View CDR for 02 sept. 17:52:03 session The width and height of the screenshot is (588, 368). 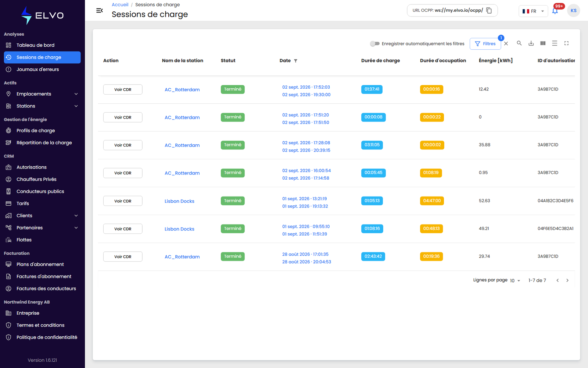[123, 89]
